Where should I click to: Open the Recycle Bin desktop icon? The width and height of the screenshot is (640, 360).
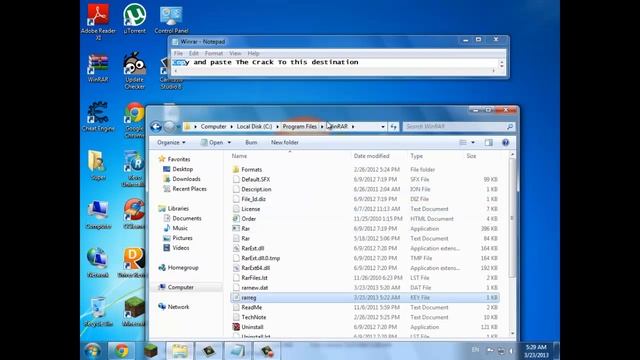pyautogui.click(x=98, y=312)
